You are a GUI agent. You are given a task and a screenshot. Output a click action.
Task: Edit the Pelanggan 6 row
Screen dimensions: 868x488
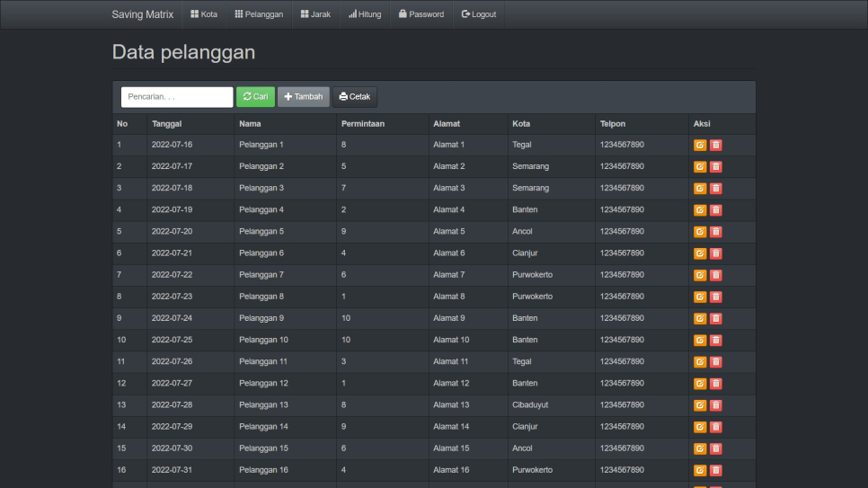[x=700, y=253]
